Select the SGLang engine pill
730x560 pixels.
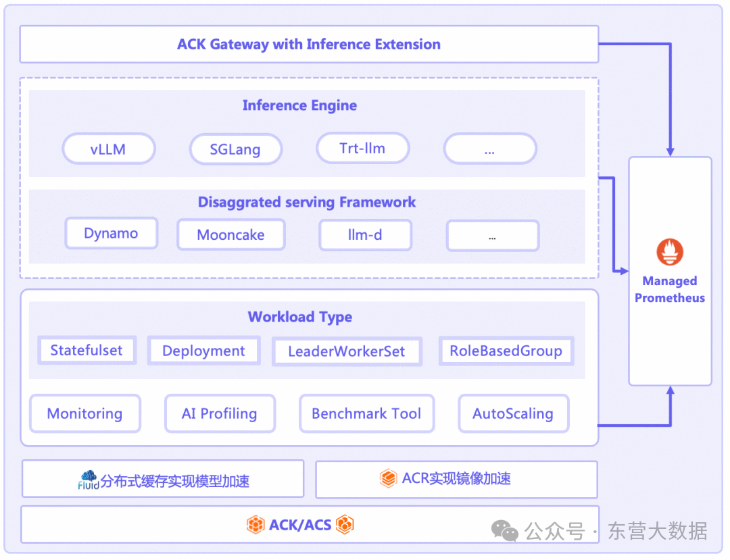pos(236,149)
